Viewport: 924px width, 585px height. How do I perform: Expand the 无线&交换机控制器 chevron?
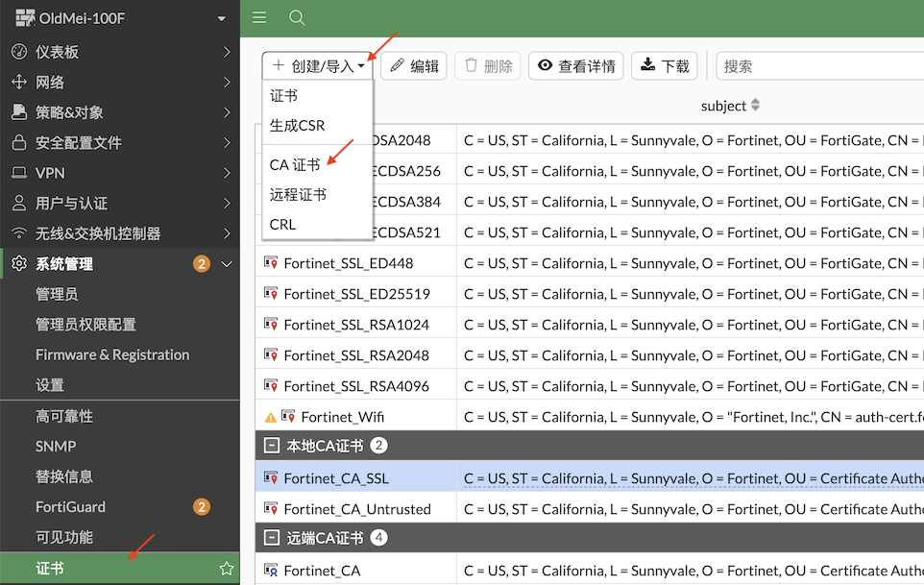227,233
